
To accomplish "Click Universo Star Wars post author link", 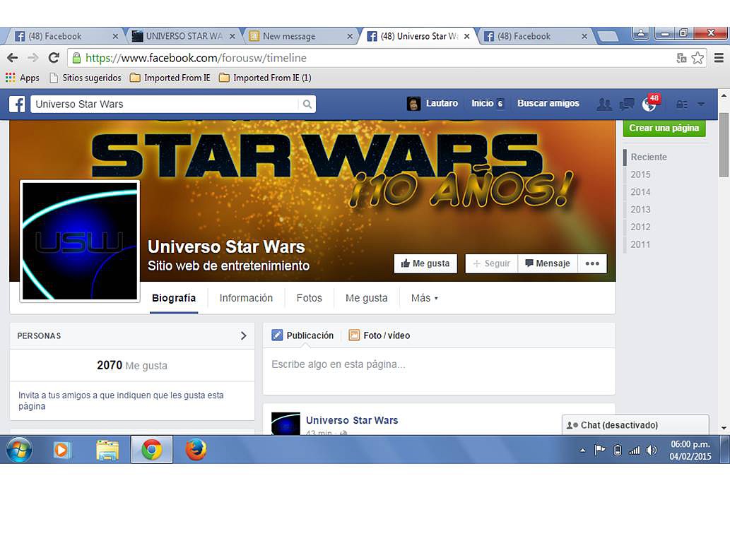I will (x=352, y=420).
